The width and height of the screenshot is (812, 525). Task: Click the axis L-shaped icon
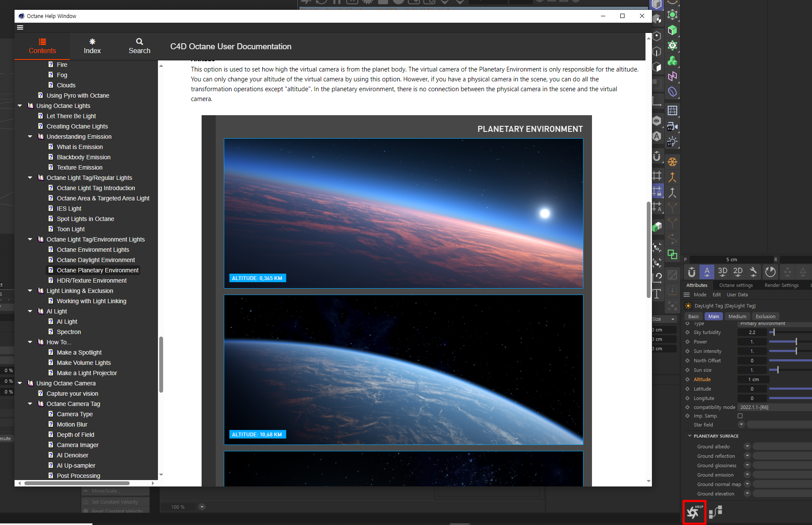point(657,102)
